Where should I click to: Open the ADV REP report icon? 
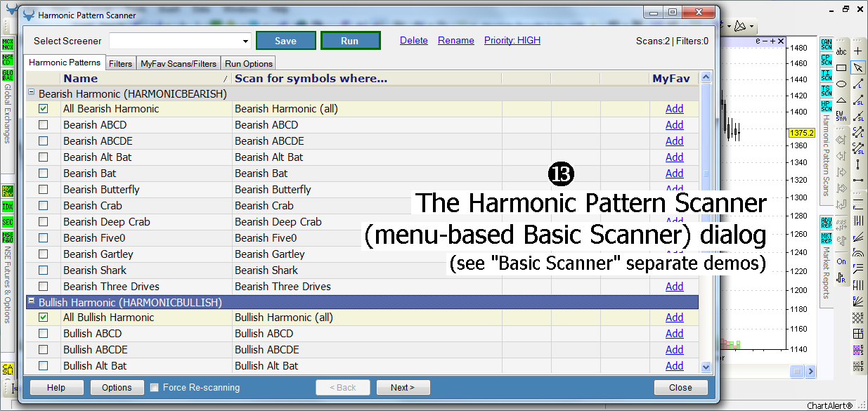pos(826,223)
